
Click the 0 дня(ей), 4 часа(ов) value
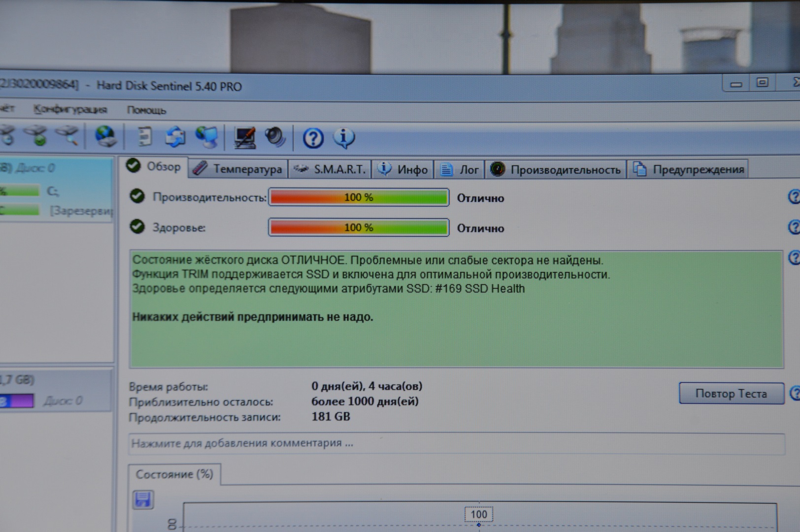[367, 386]
